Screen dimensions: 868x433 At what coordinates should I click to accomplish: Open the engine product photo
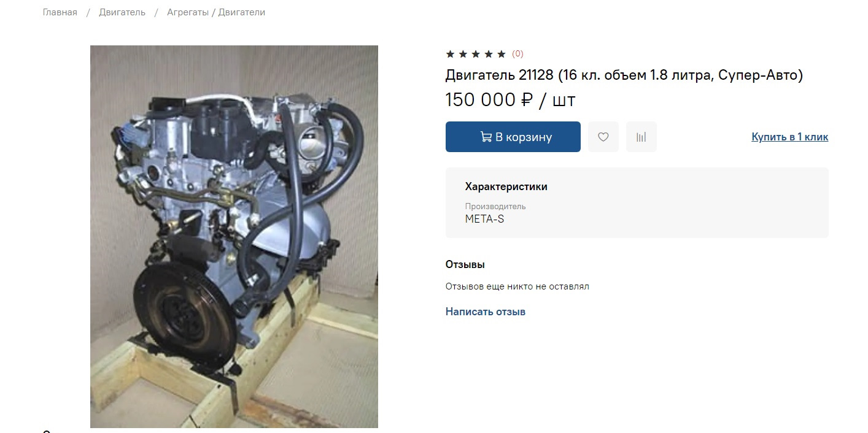point(234,237)
